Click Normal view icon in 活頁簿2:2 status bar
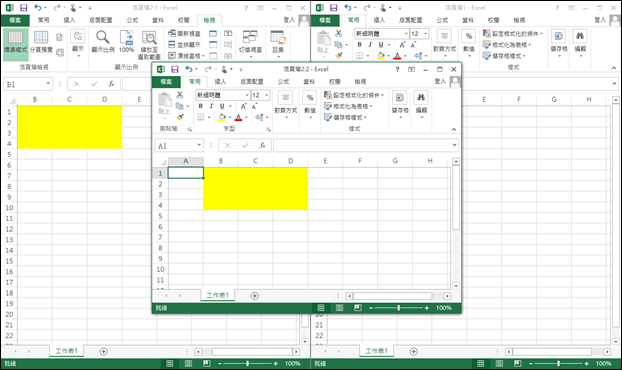 (321, 308)
